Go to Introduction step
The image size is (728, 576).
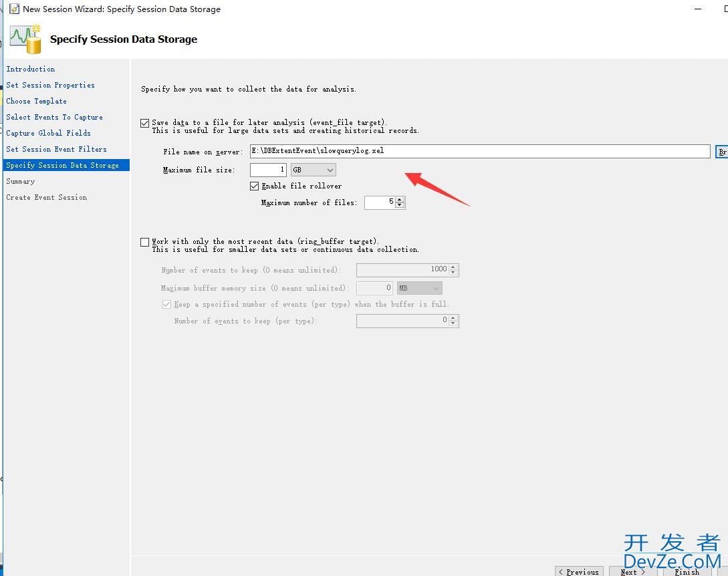click(31, 69)
